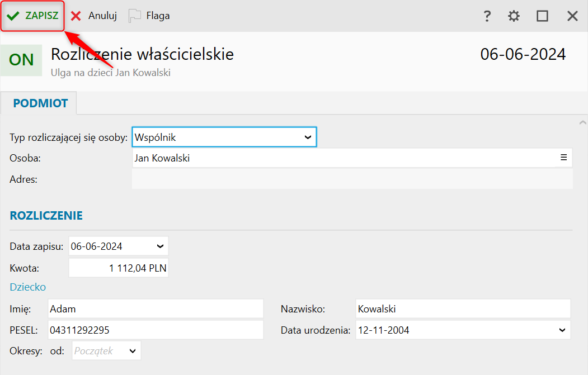Click the green ON status badge
Viewport: 588px width, 375px height.
[x=21, y=60]
